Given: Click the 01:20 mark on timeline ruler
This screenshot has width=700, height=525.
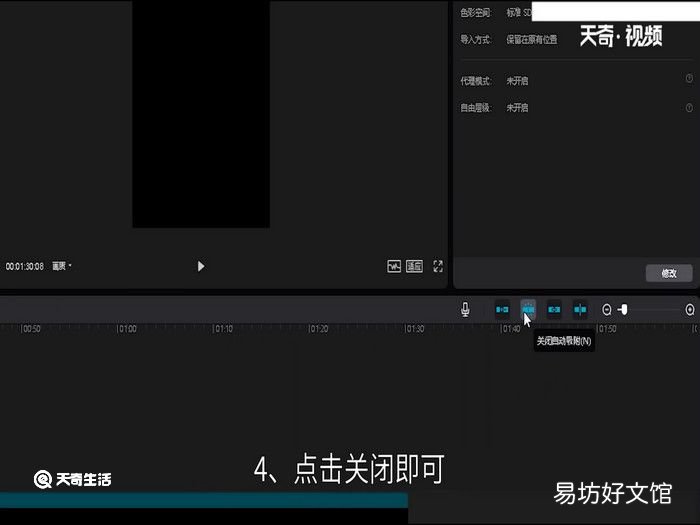Looking at the screenshot, I should tap(318, 329).
